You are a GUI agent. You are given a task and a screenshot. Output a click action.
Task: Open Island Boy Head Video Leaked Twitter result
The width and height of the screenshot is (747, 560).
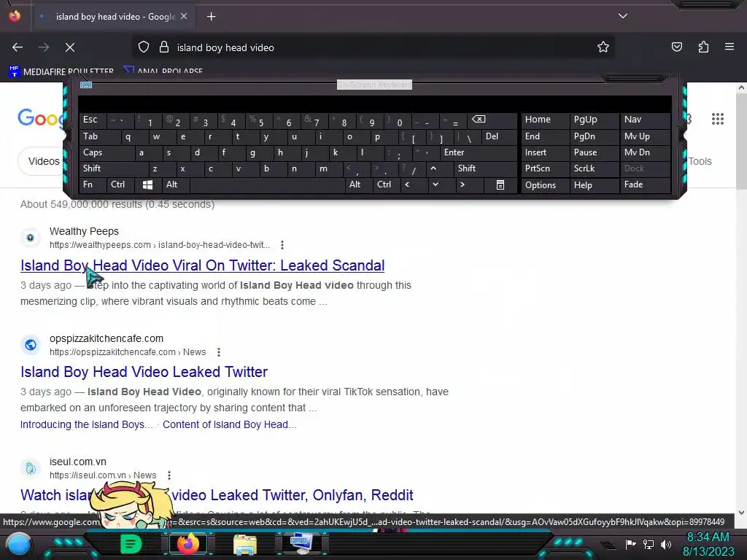144,372
